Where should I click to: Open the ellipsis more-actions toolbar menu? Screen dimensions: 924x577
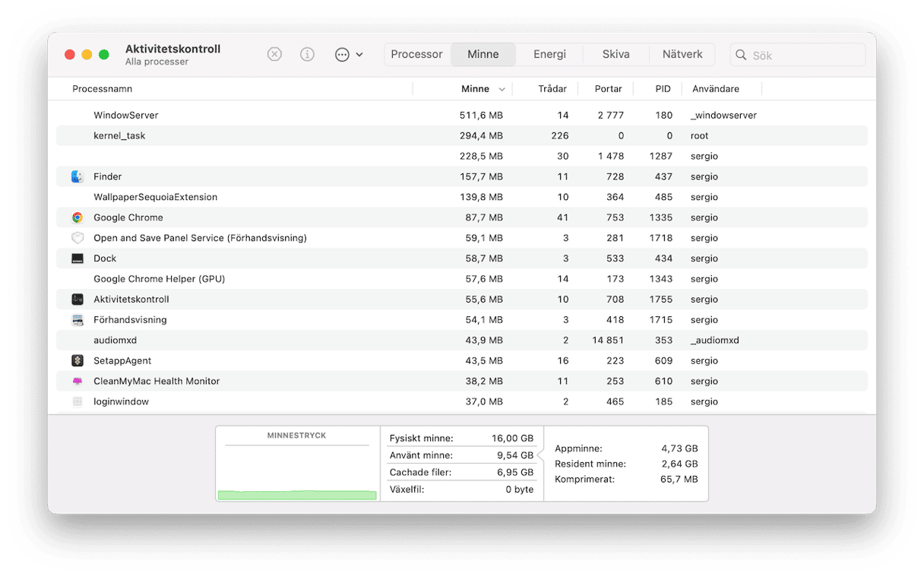[x=349, y=55]
